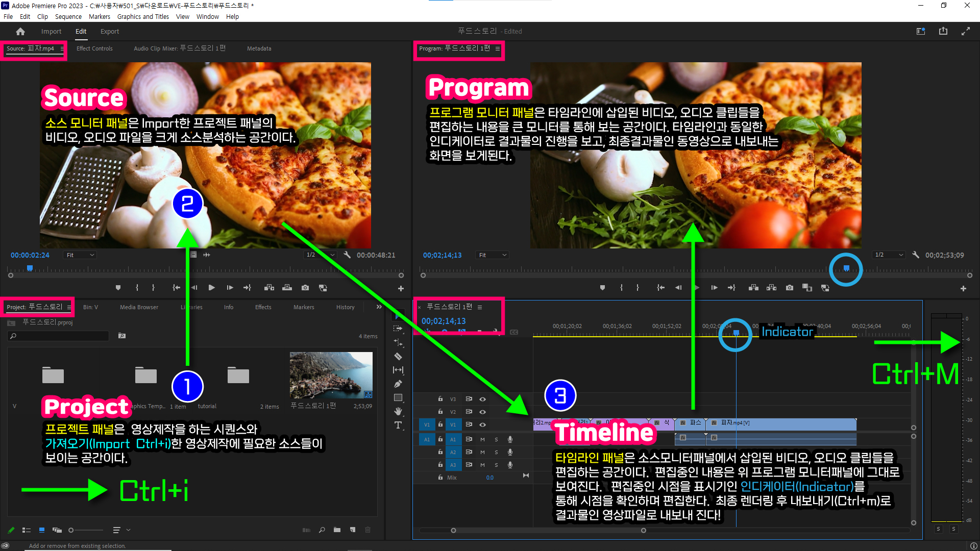The image size is (980, 551).
Task: Open the Sequence menu
Action: 68,16
